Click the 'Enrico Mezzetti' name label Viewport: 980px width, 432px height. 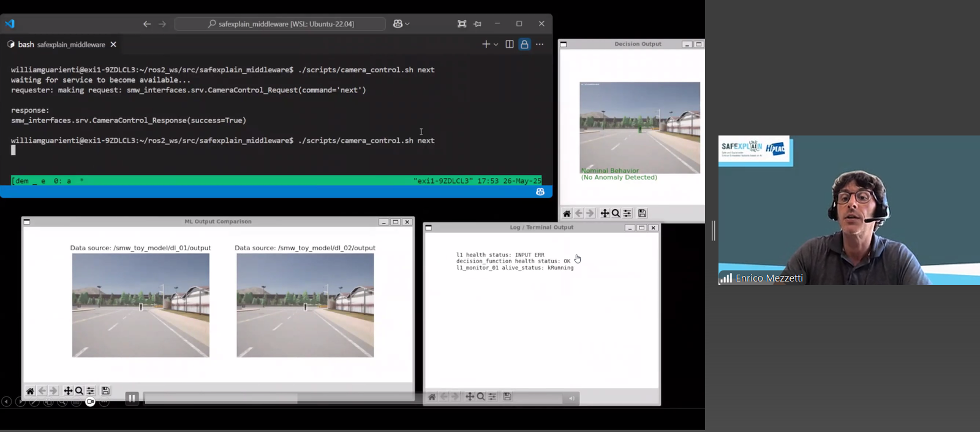click(769, 278)
